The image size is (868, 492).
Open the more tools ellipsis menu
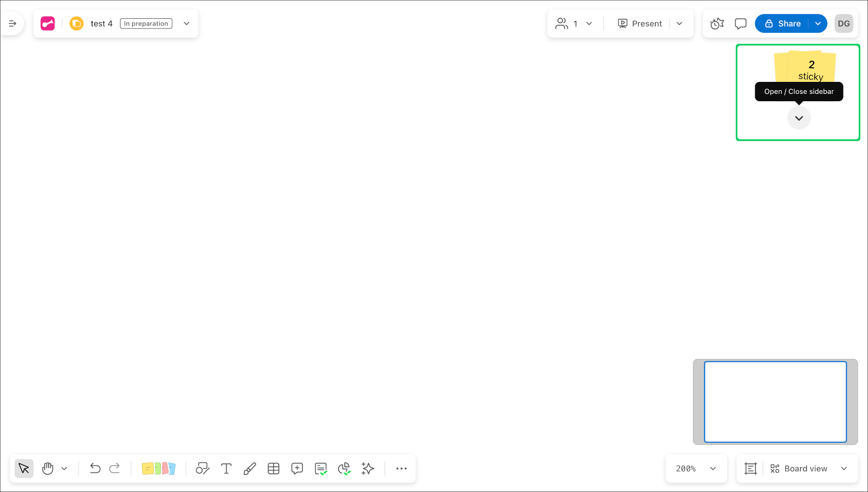pyautogui.click(x=401, y=468)
